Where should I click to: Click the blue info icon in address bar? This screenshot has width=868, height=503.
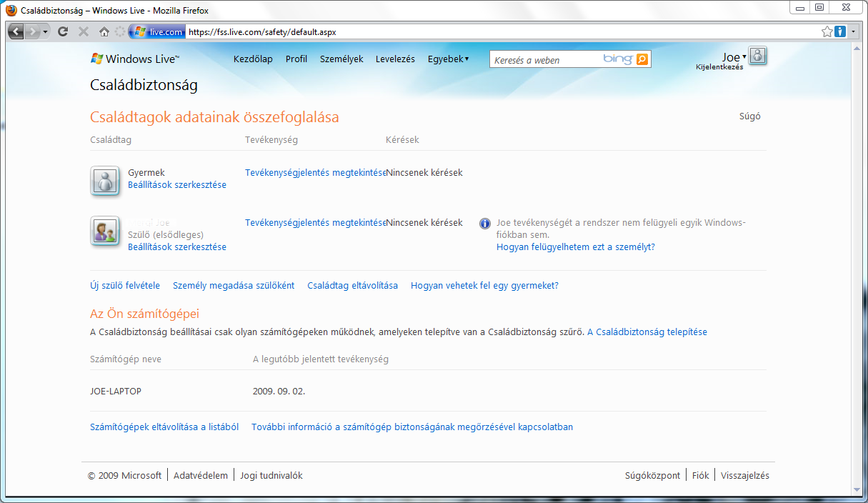coord(840,32)
